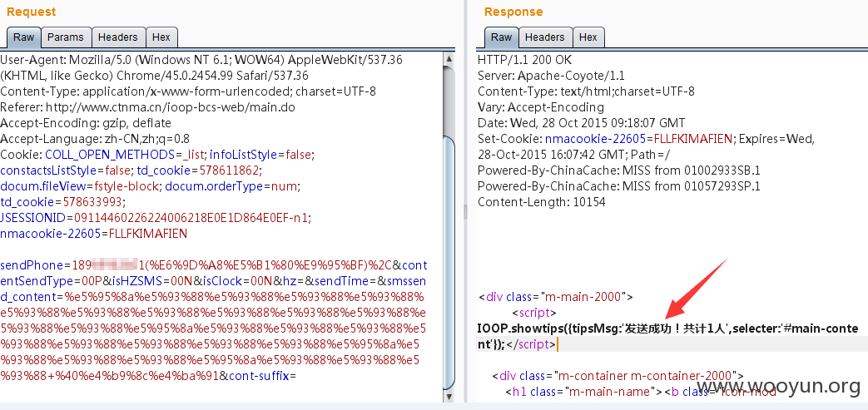Click the HTTP/1.1 200 OK status line

[525, 60]
